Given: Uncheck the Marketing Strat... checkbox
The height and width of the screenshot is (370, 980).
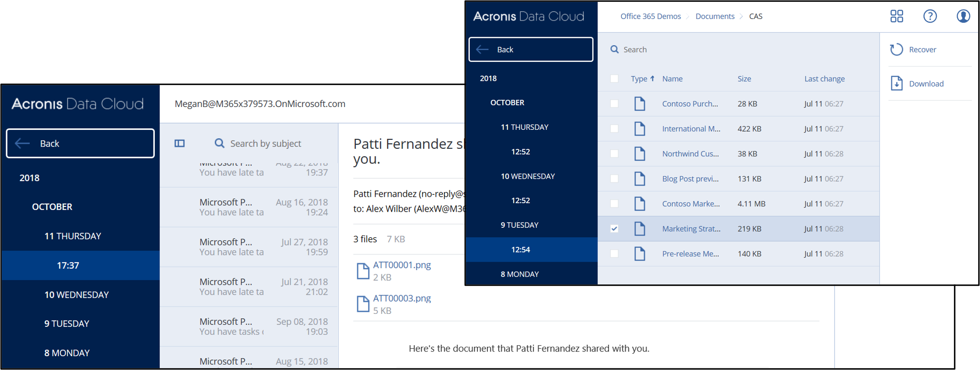Looking at the screenshot, I should click(614, 229).
